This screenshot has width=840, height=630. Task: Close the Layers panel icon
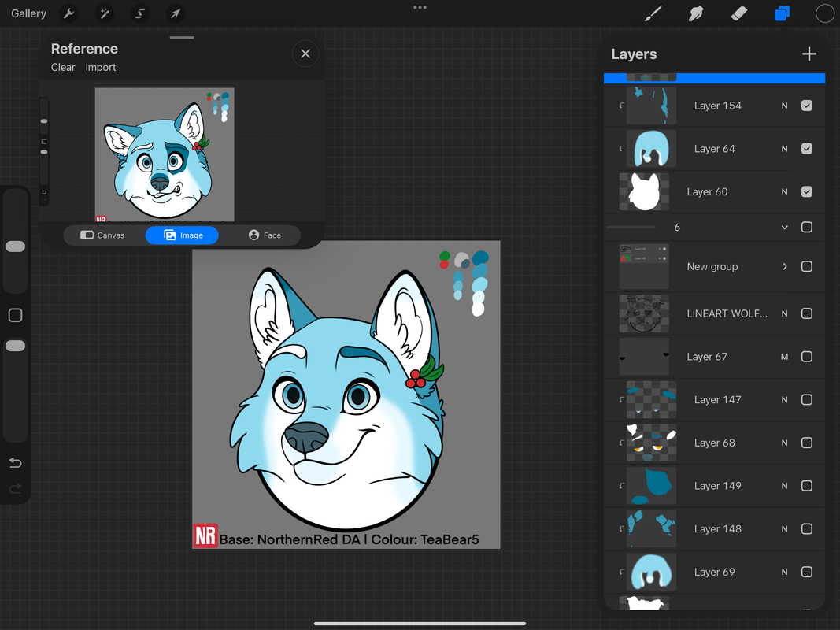point(783,13)
